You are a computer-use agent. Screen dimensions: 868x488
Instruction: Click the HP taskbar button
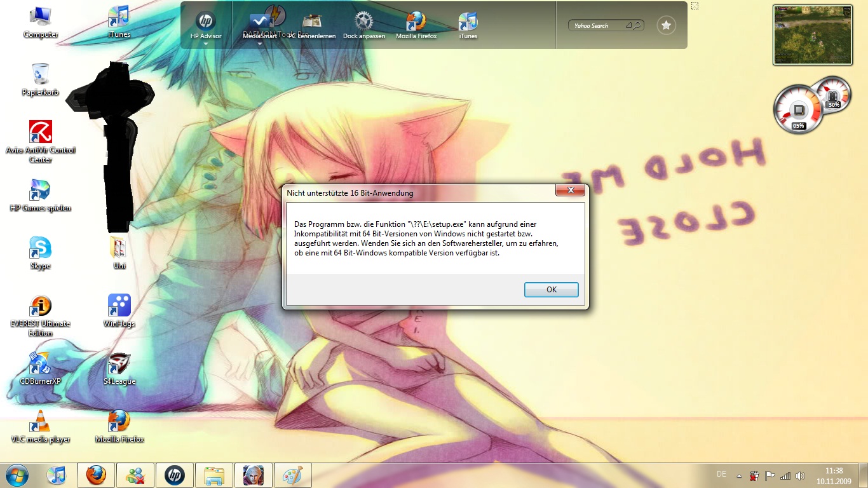tap(175, 475)
